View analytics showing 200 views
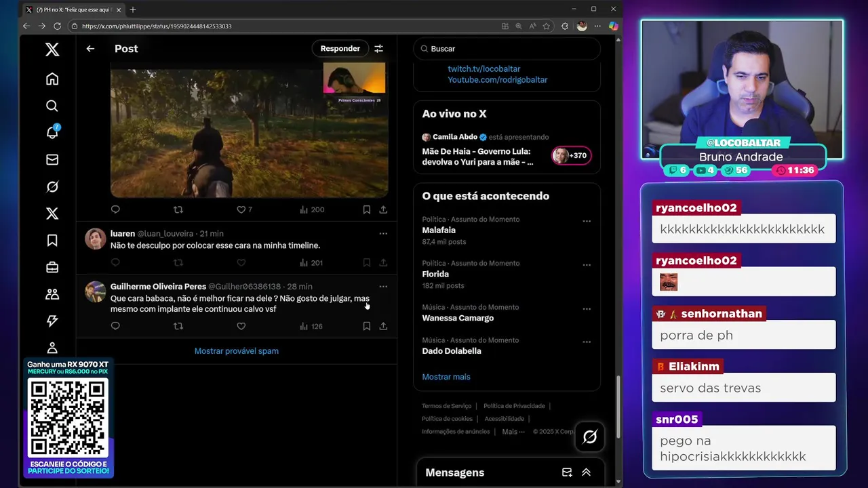Screen dimensions: 868x488 [312, 209]
